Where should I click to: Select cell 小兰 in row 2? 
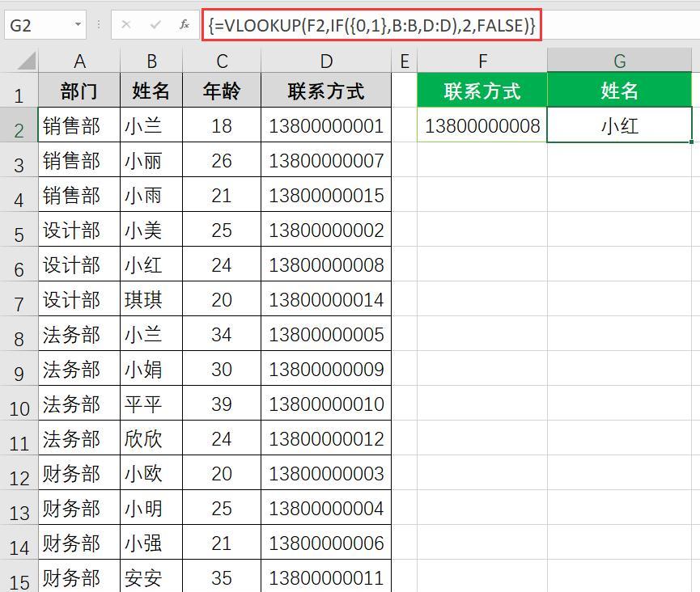pyautogui.click(x=151, y=125)
